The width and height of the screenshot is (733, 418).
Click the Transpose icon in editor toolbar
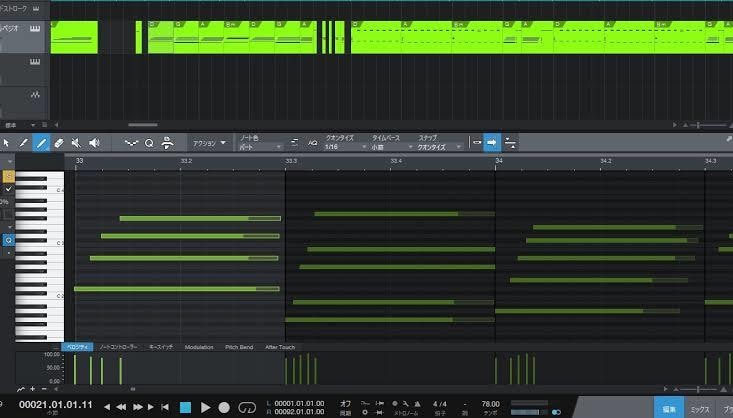(167, 143)
